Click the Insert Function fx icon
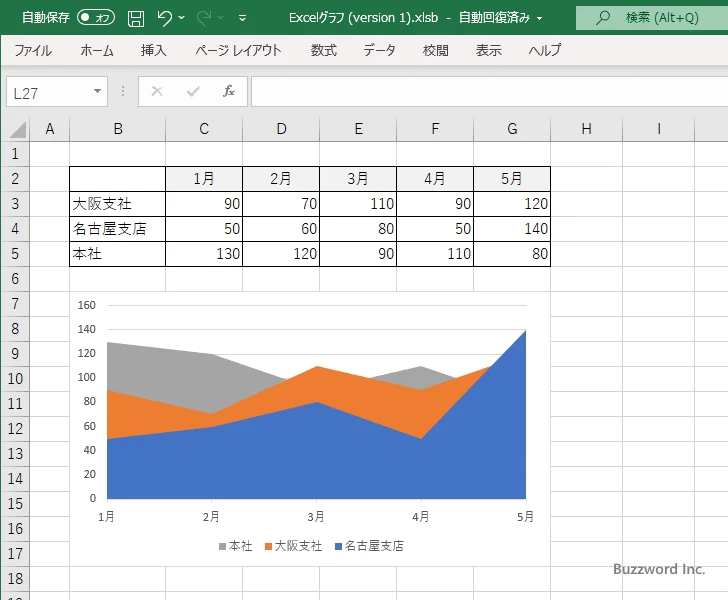 [x=228, y=91]
